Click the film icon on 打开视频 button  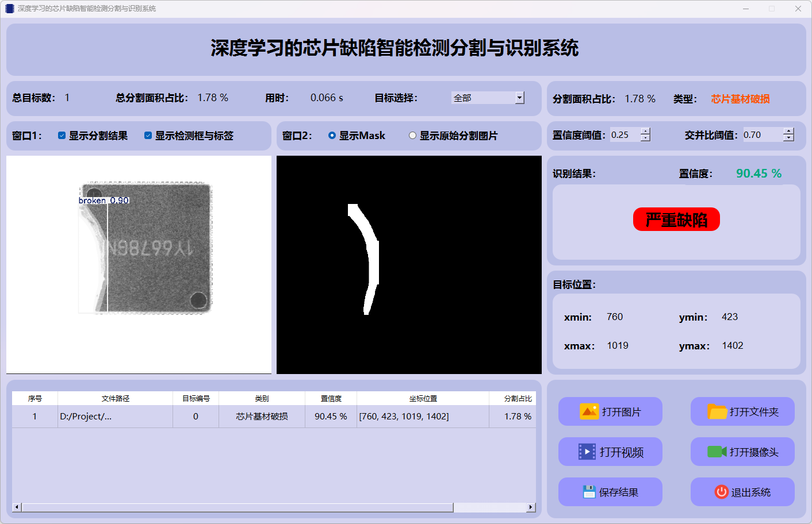click(587, 452)
